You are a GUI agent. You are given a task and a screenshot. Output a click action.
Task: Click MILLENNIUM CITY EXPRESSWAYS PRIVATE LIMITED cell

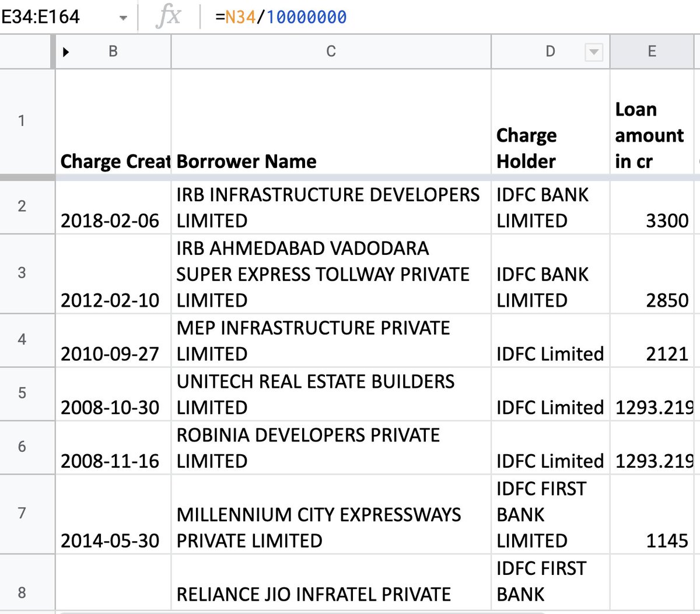click(331, 514)
